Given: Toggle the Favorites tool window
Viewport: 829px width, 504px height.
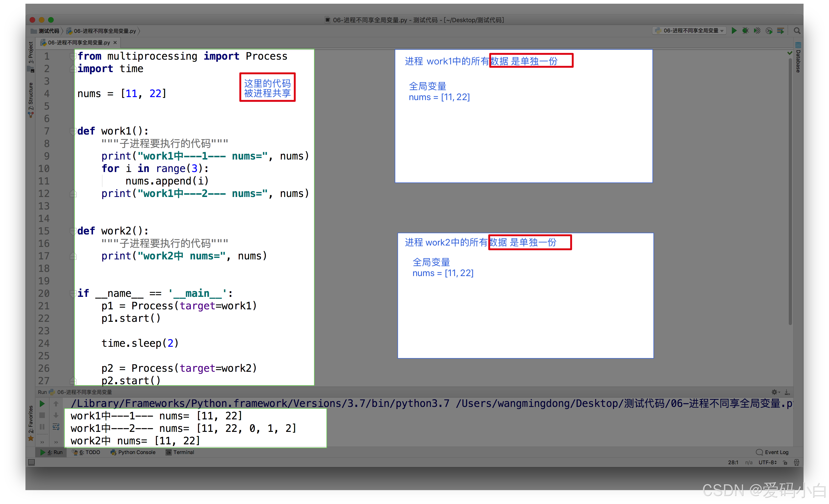Looking at the screenshot, I should click(31, 423).
